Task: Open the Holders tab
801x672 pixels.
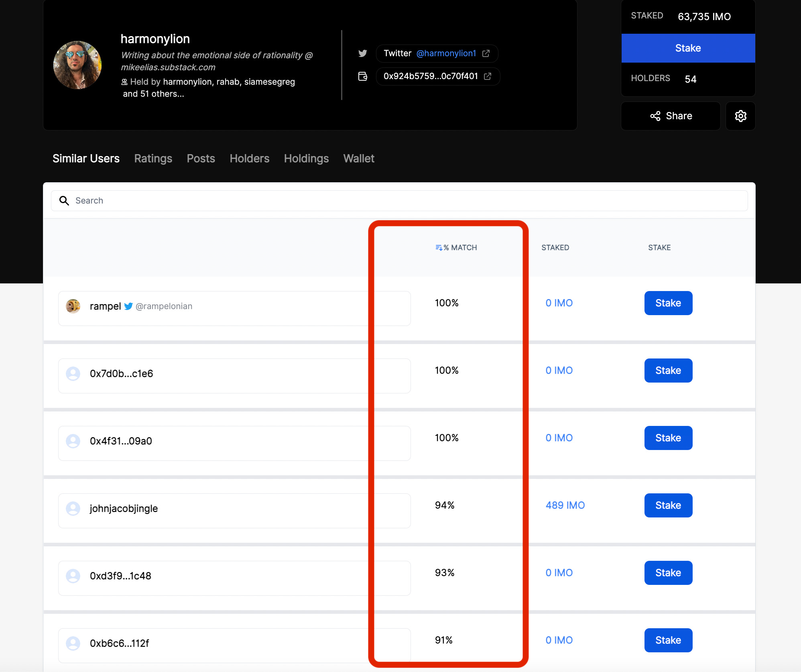Action: [x=250, y=159]
